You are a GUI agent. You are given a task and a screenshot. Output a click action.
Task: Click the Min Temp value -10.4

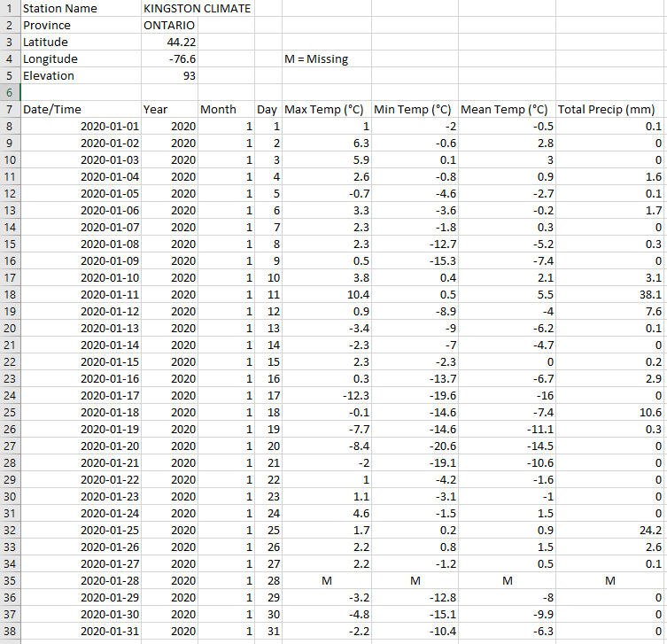tap(415, 632)
